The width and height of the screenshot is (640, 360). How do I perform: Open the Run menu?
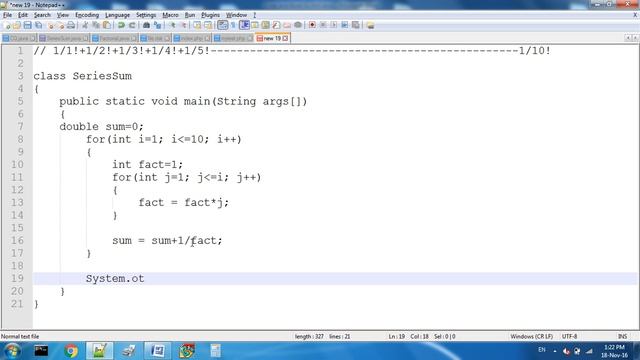click(190, 15)
